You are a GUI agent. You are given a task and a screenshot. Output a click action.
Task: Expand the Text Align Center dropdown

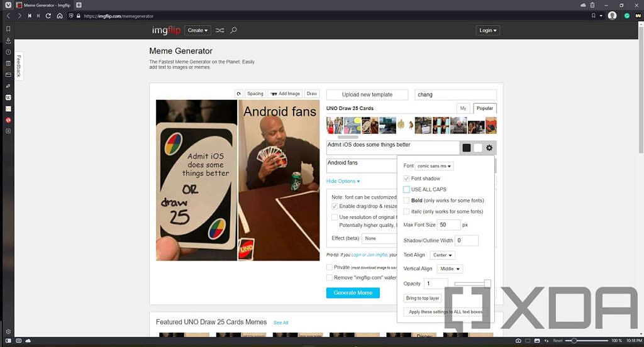pyautogui.click(x=442, y=255)
